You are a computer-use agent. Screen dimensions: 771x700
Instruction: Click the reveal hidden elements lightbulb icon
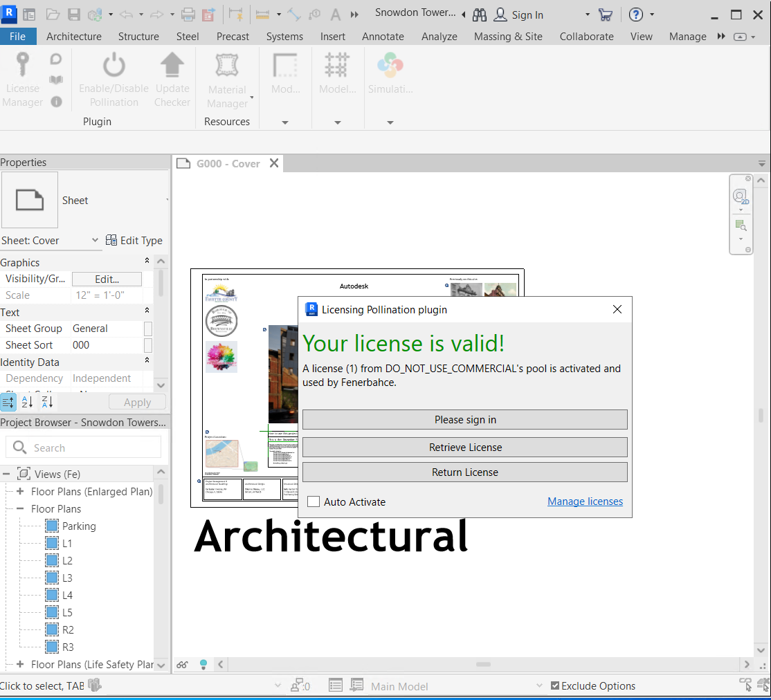point(203,665)
